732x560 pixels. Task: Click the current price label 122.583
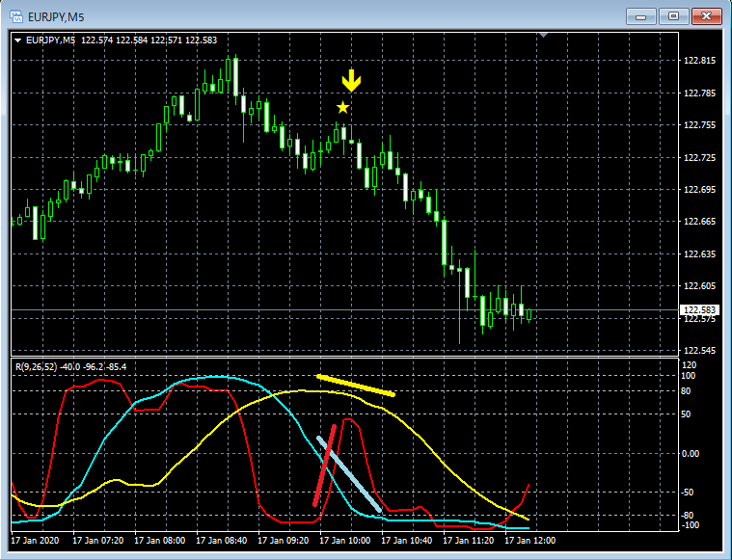click(699, 309)
